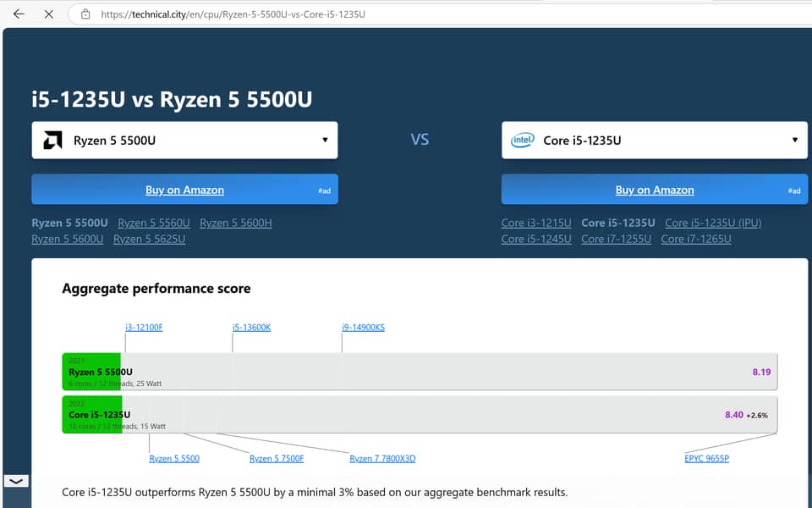Click the EPYC 9655P marker link
This screenshot has height=508, width=812.
(x=706, y=458)
